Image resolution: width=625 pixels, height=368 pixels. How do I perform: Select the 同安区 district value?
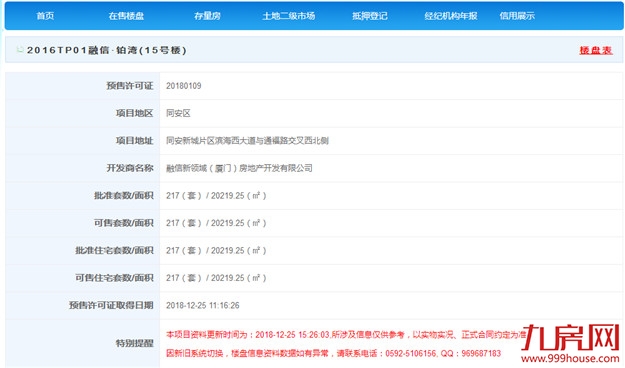[x=178, y=113]
